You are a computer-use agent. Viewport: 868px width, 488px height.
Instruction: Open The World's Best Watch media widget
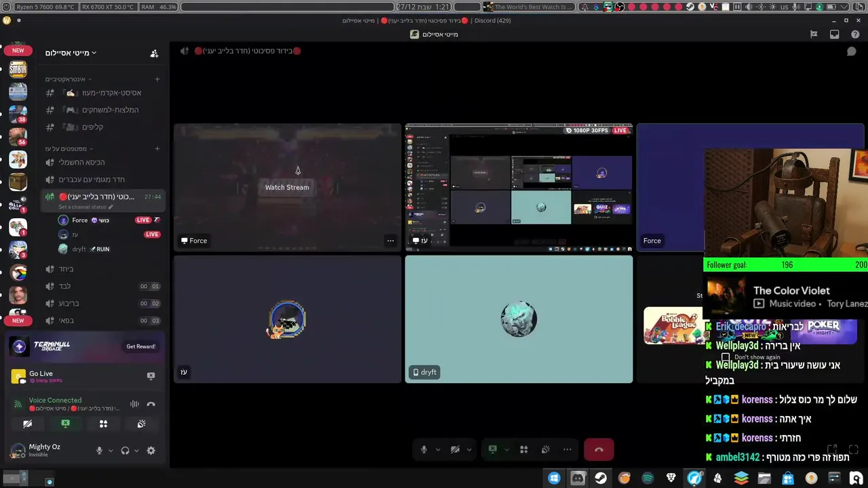pyautogui.click(x=529, y=7)
